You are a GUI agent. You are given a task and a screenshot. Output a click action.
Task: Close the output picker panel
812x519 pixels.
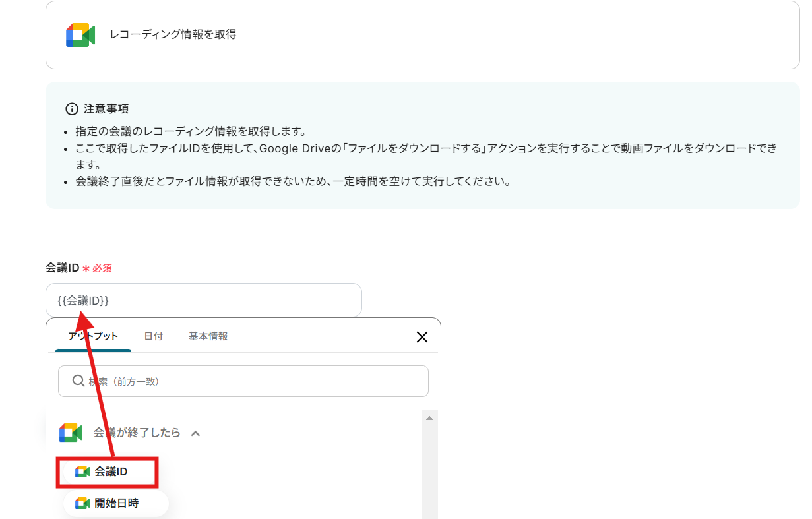422,337
